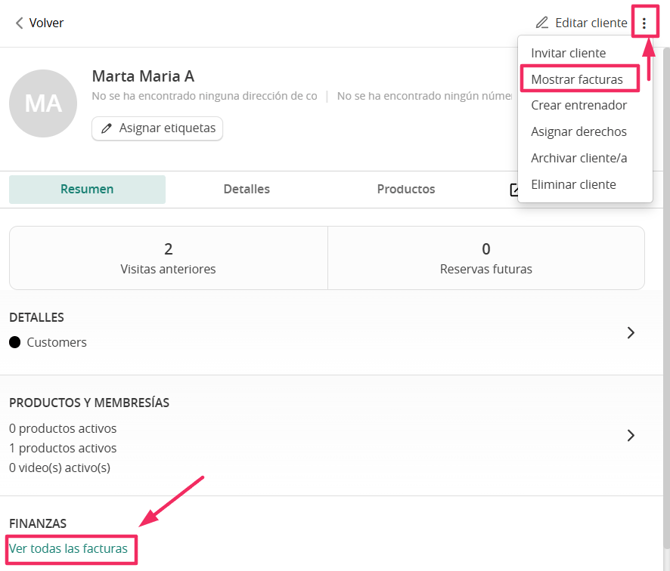The height and width of the screenshot is (571, 670).
Task: Click the back chevron next to Volver
Action: pos(19,23)
